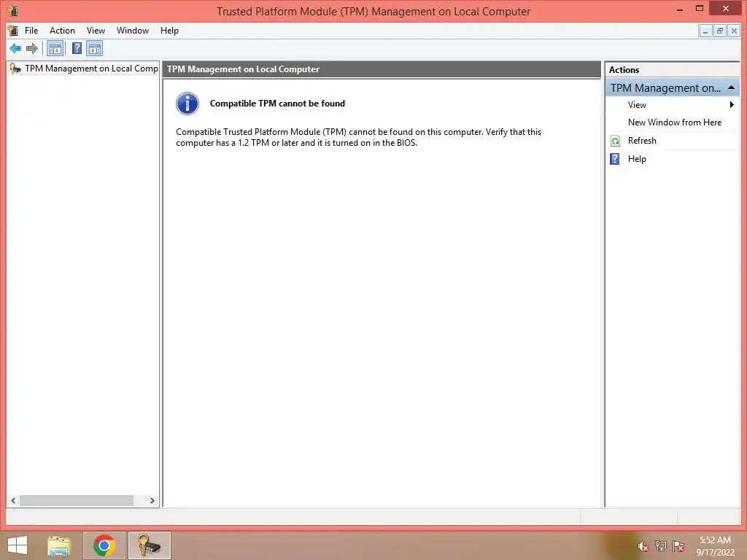
Task: Click the Refresh action text
Action: [642, 141]
